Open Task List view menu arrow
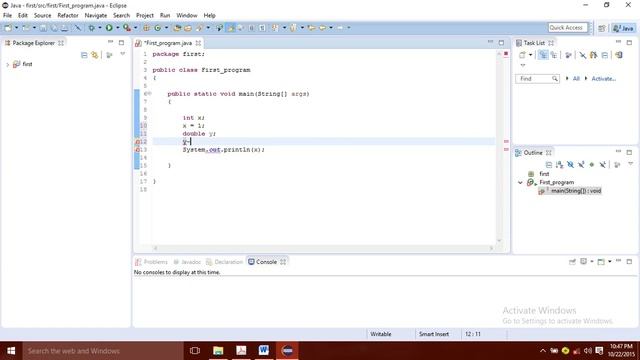This screenshot has height=360, width=640. pyautogui.click(x=523, y=65)
